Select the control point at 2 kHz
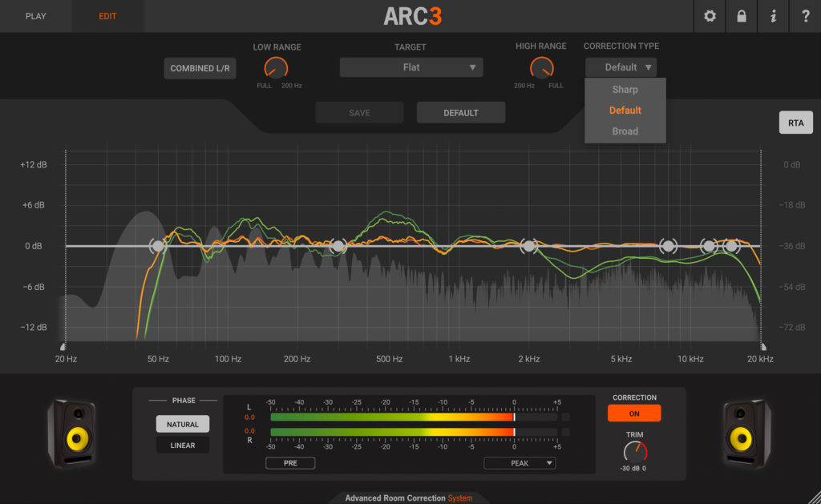 pyautogui.click(x=529, y=245)
